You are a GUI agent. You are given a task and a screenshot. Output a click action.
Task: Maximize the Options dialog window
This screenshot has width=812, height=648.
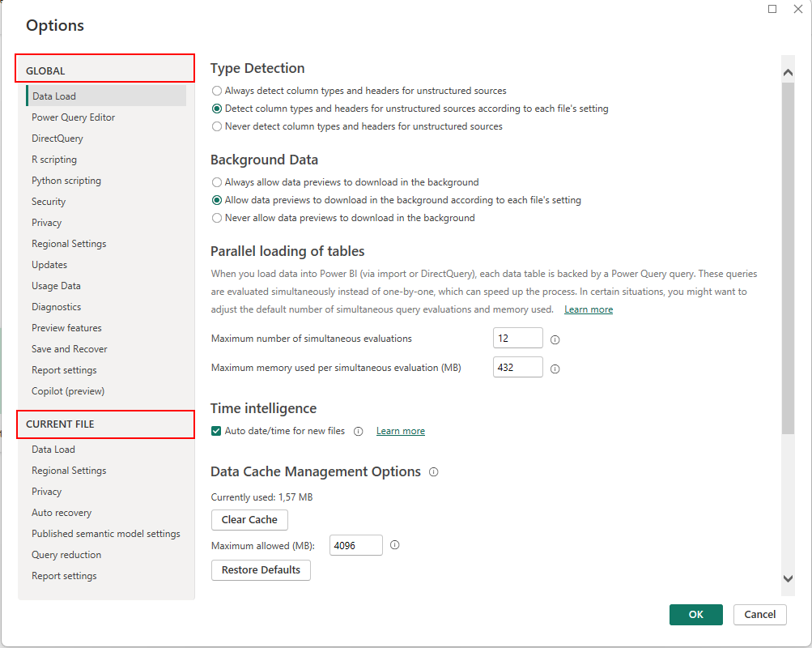tap(772, 9)
